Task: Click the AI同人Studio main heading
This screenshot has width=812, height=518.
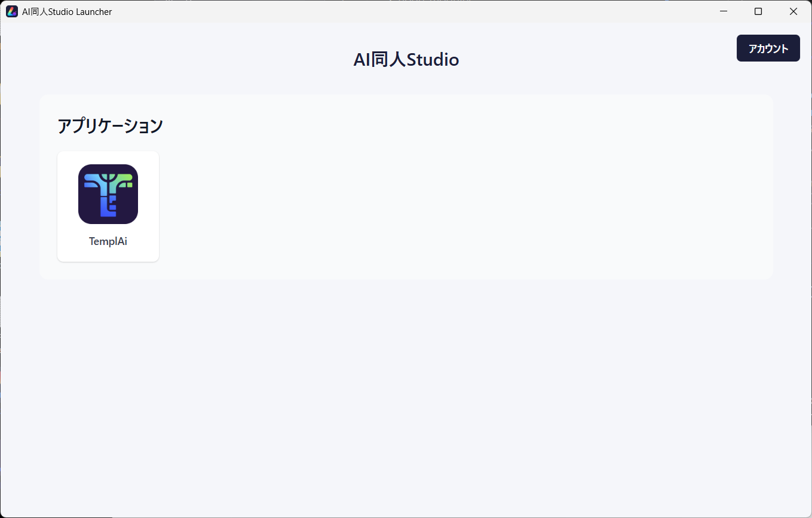Action: 406,60
